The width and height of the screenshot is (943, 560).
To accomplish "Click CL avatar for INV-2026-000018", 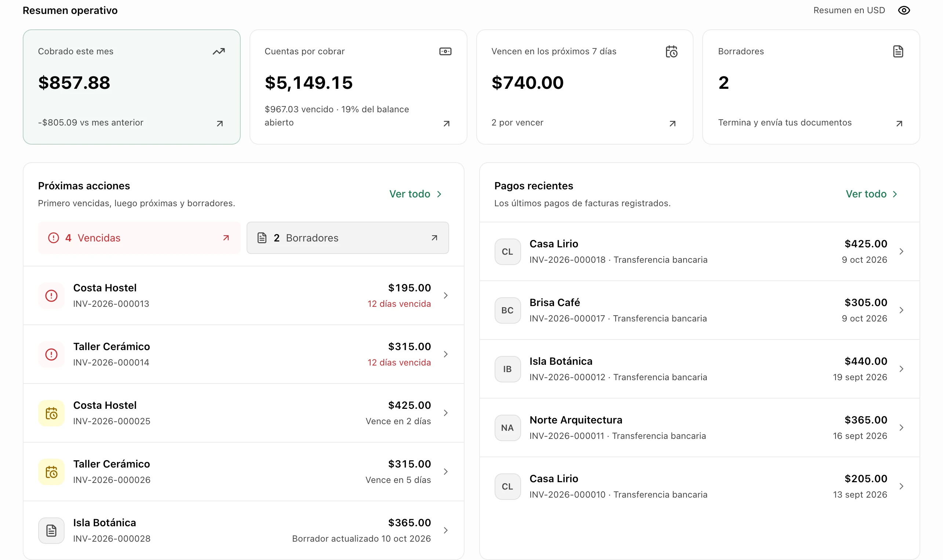I will [508, 252].
